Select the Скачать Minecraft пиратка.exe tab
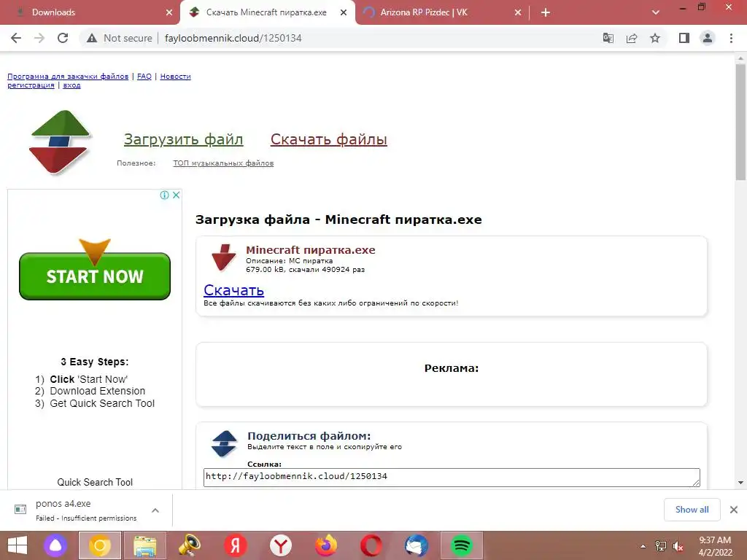The width and height of the screenshot is (747, 560). click(267, 13)
